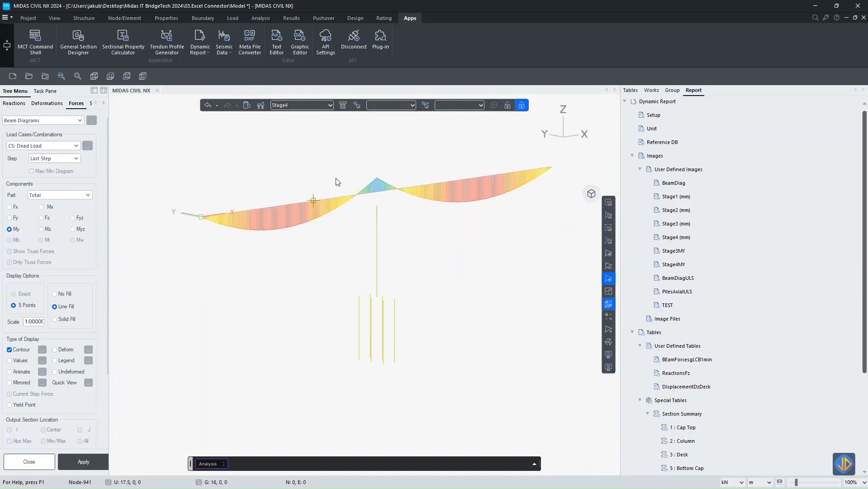Open MCT Command Shell

pyautogui.click(x=35, y=42)
